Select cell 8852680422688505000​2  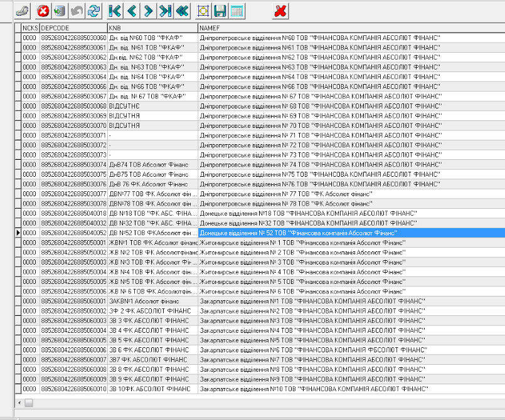[74, 253]
